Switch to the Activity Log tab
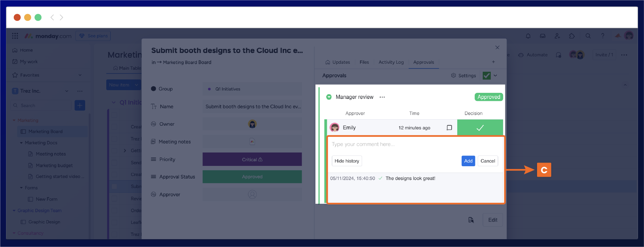The height and width of the screenshot is (247, 644). 391,62
